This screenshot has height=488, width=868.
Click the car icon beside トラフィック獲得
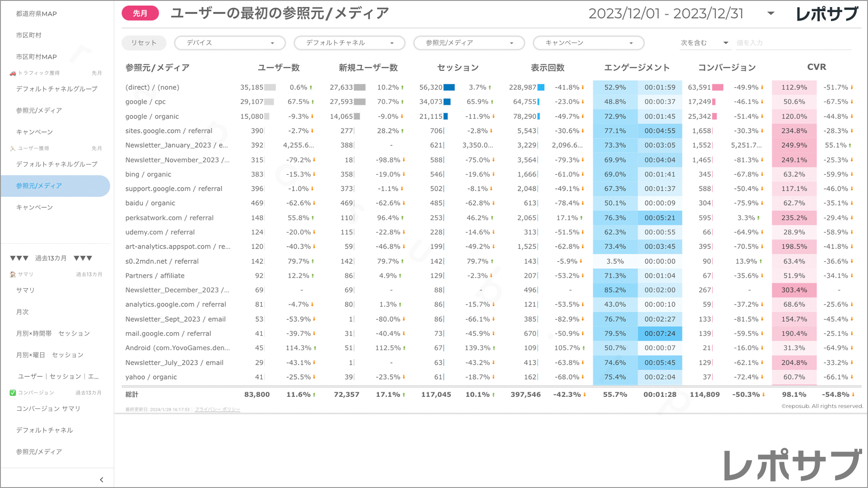(x=12, y=73)
